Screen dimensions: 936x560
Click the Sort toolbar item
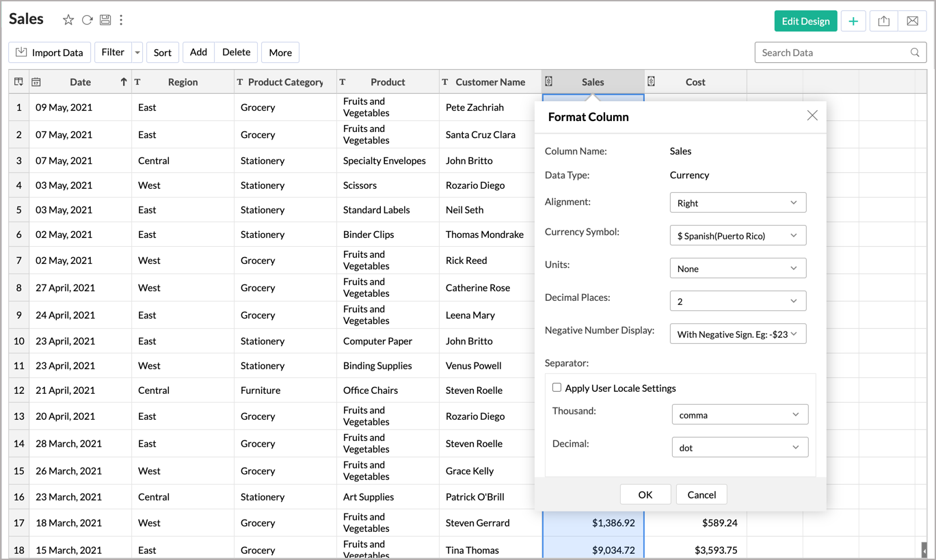pos(163,53)
